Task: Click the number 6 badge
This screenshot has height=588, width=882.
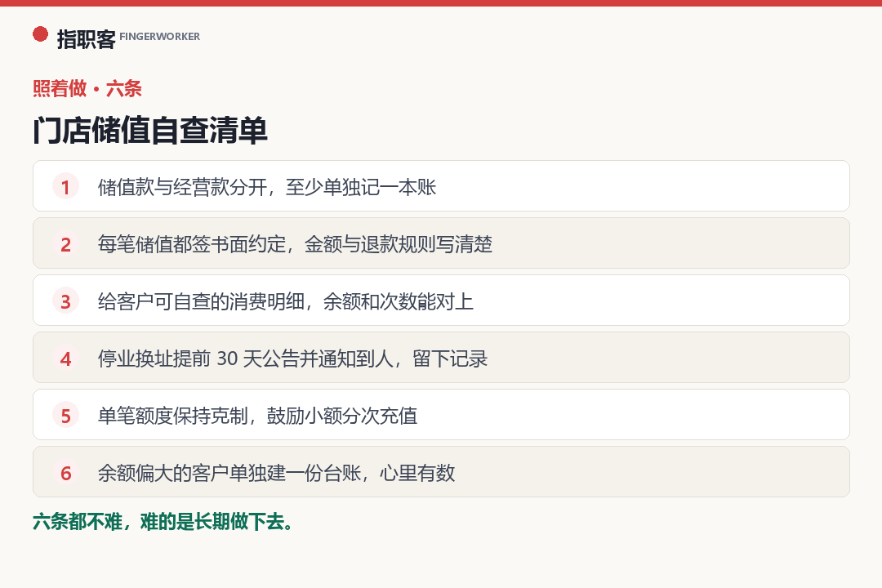Action: [66, 472]
